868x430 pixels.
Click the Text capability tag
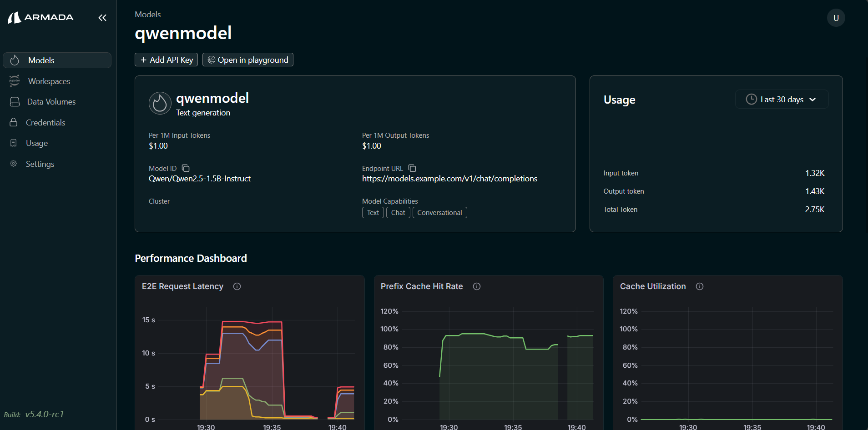pyautogui.click(x=373, y=213)
